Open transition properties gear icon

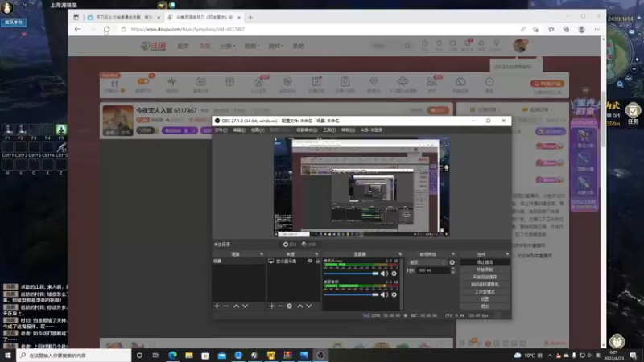point(452,262)
